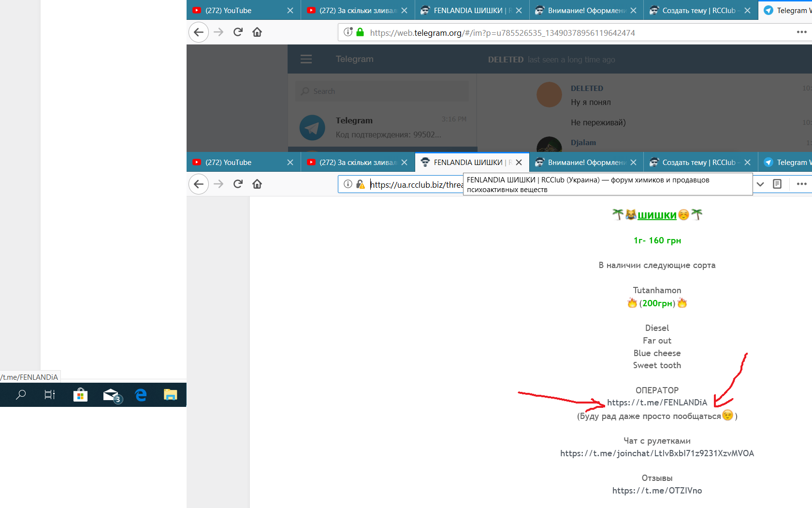Open the Telegram service chat in the list
This screenshot has height=508, width=812.
pyautogui.click(x=382, y=127)
